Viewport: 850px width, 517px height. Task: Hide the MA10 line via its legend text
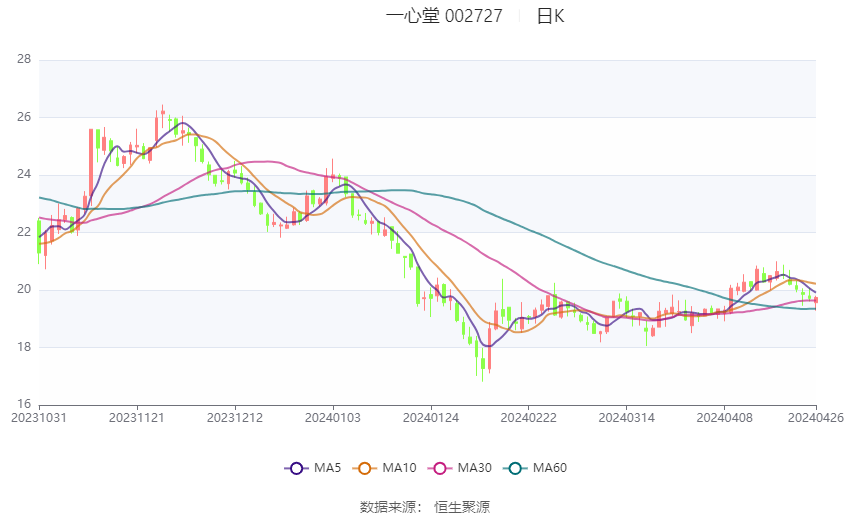pyautogui.click(x=400, y=468)
